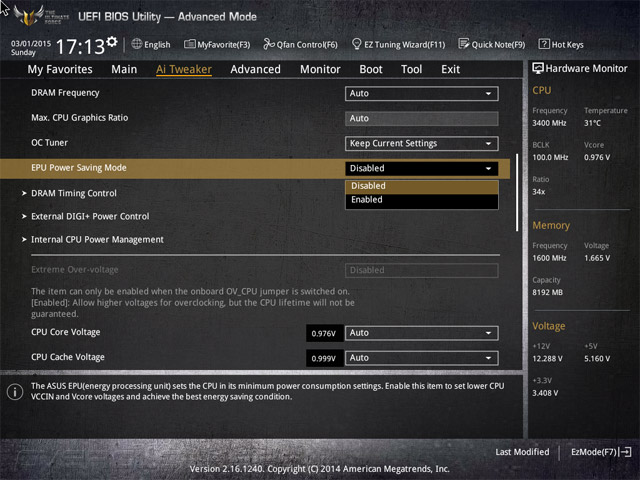The height and width of the screenshot is (480, 640).
Task: Open the CPU Cache Voltage dropdown
Action: click(x=422, y=358)
